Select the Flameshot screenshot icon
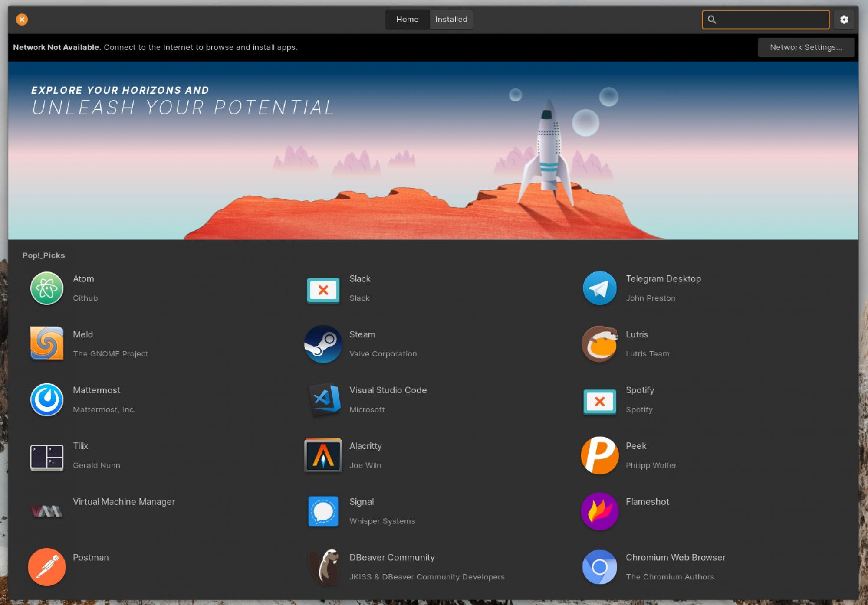The image size is (868, 605). [599, 511]
